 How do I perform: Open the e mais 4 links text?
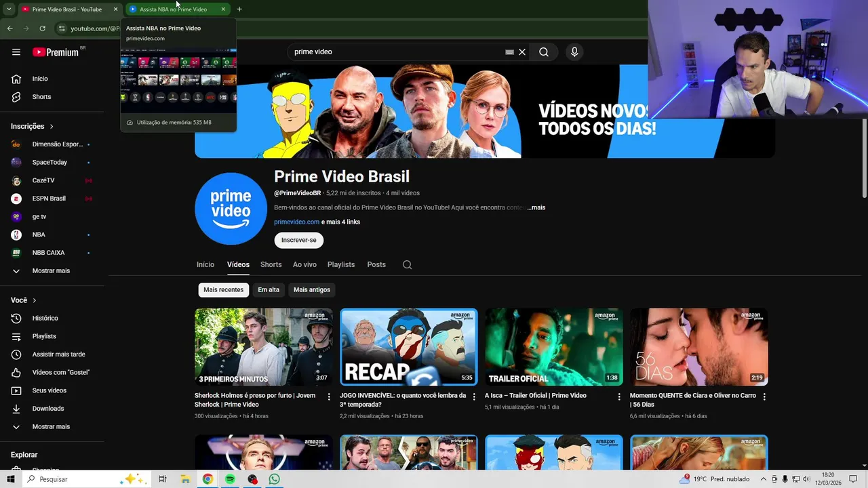(x=340, y=222)
